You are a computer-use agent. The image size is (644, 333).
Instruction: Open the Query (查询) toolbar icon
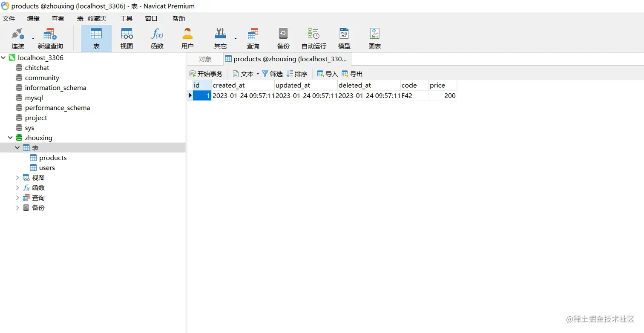point(253,39)
